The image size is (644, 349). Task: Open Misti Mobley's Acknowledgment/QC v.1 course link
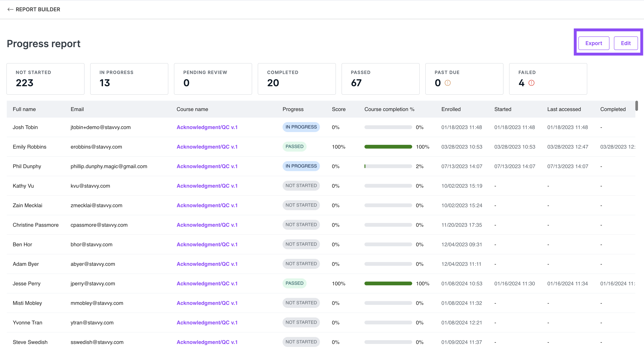tap(207, 303)
